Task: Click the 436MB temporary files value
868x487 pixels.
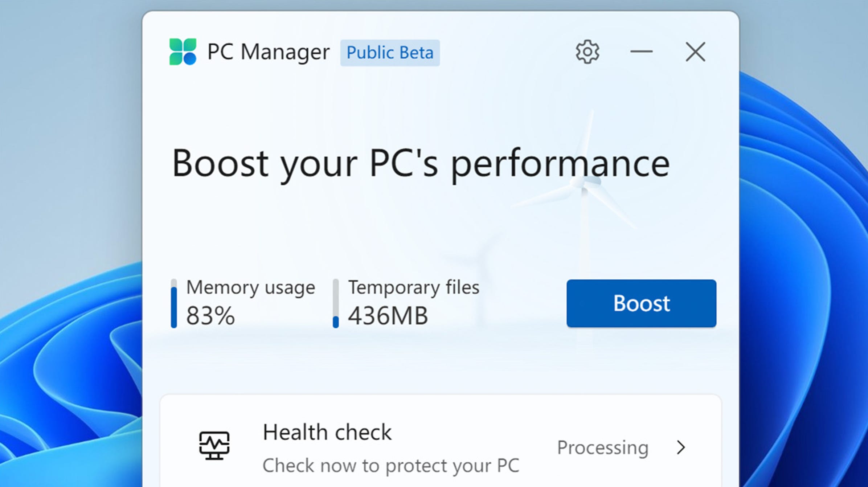Action: tap(388, 315)
